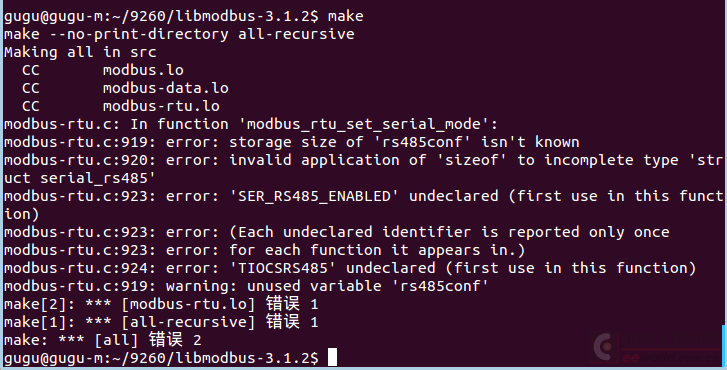Click 'modbus.lo' compile entry
This screenshot has height=370, width=727.
(143, 70)
